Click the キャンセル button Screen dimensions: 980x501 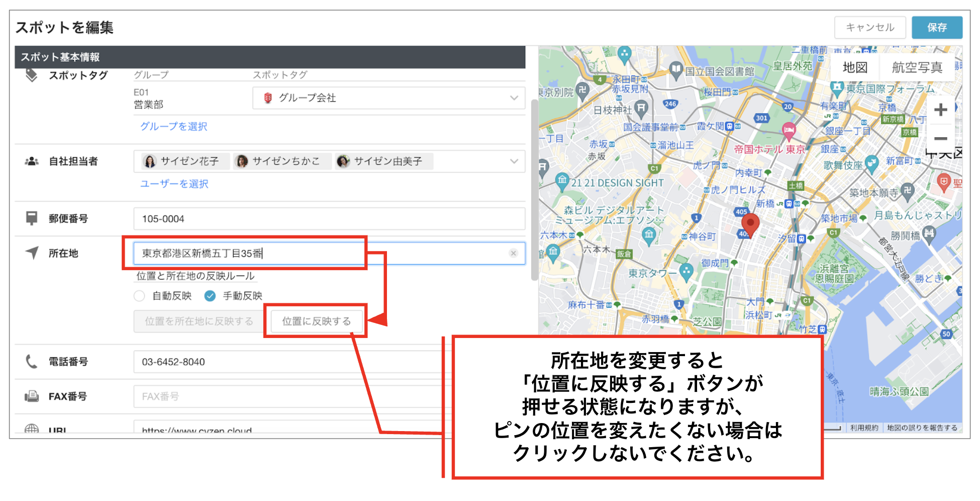pyautogui.click(x=870, y=28)
